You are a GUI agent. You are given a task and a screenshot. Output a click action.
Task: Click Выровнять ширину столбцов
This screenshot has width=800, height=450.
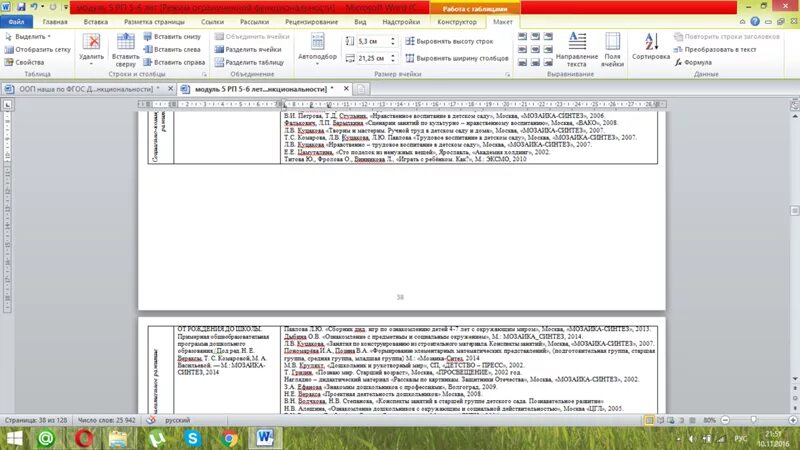[x=457, y=58]
